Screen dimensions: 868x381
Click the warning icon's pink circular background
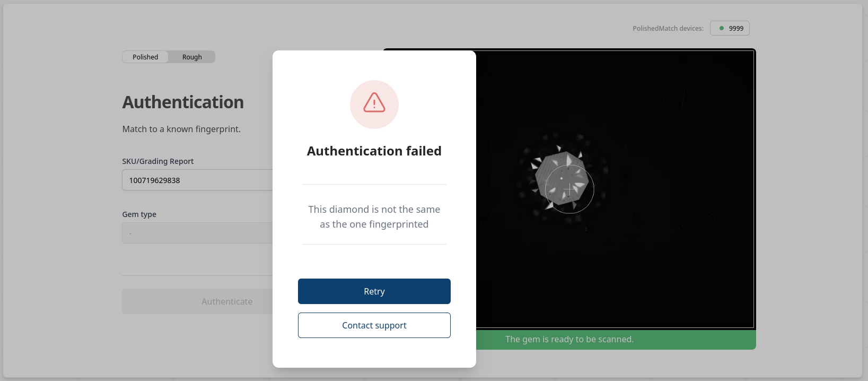374,104
